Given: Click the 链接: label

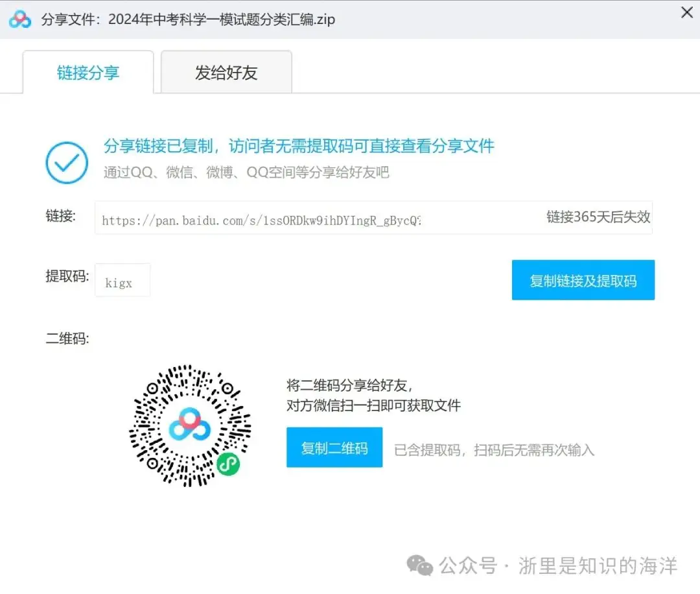Looking at the screenshot, I should pos(61,216).
